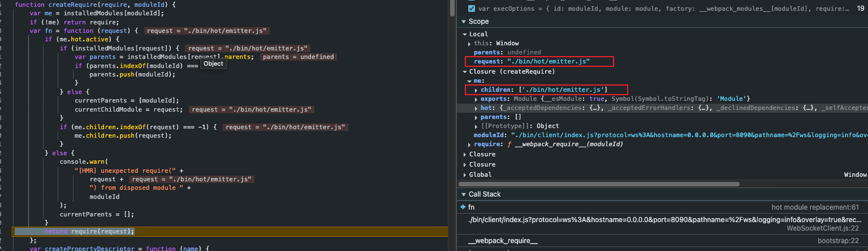Viewport: 868px width, 251px height.
Task: Click the horizontal scrollbar in Scope panel
Action: 599,184
